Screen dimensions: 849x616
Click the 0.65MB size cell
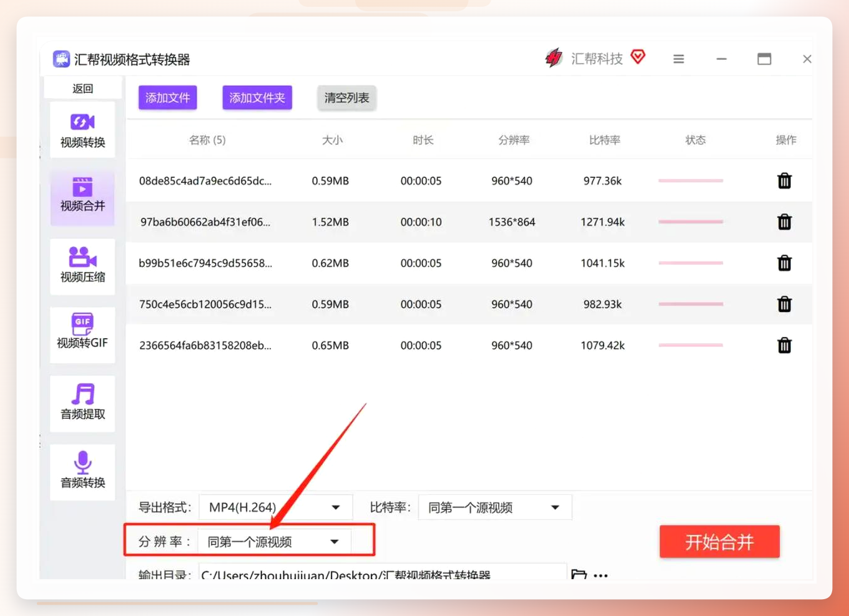[330, 345]
